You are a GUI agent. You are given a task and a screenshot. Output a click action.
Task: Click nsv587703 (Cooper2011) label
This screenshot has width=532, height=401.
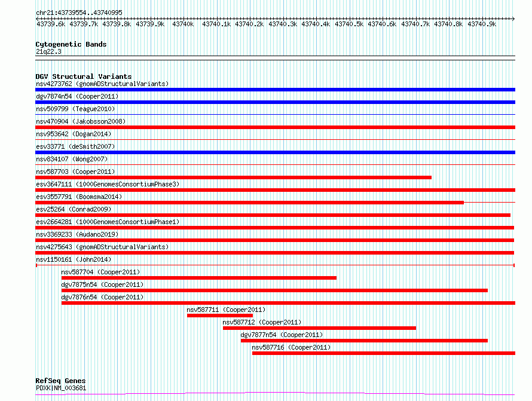[x=75, y=172]
